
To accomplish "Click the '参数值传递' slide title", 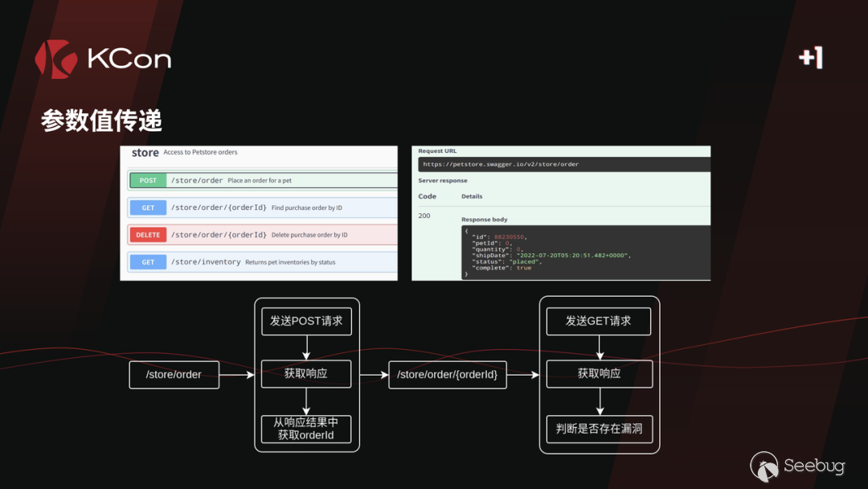I will (x=101, y=121).
